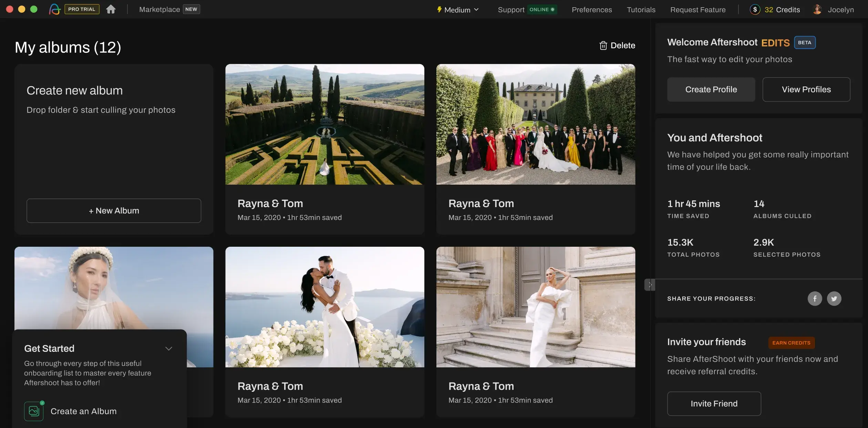Click the green maximize traffic light
868x428 pixels.
point(34,9)
